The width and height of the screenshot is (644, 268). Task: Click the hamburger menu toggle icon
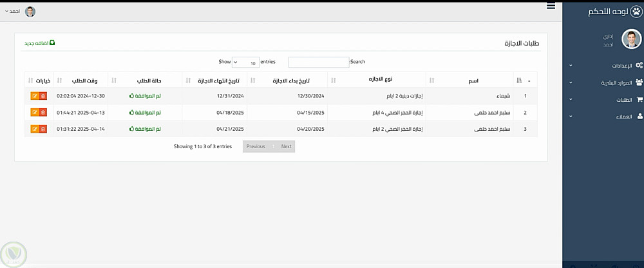(551, 6)
